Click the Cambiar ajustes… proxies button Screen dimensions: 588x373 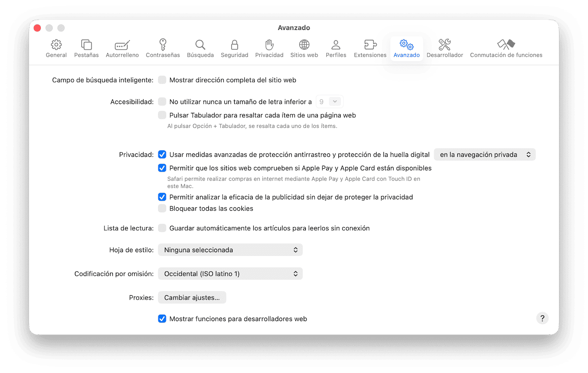192,298
